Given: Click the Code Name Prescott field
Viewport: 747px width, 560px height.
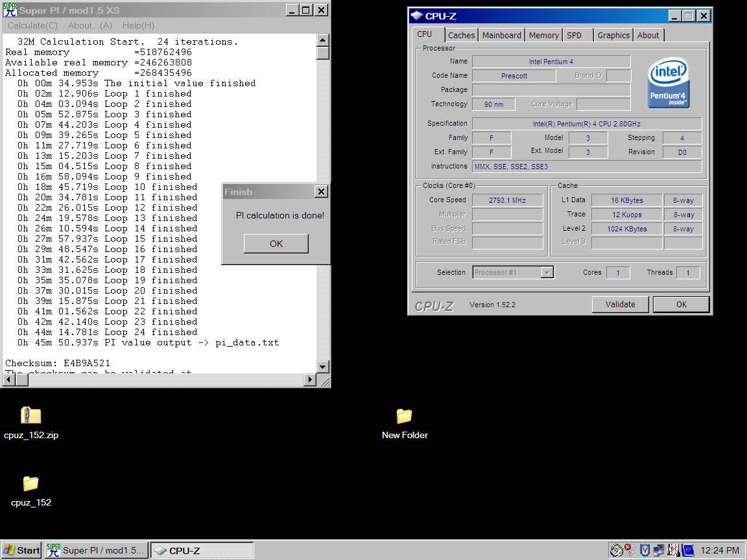Looking at the screenshot, I should [514, 76].
